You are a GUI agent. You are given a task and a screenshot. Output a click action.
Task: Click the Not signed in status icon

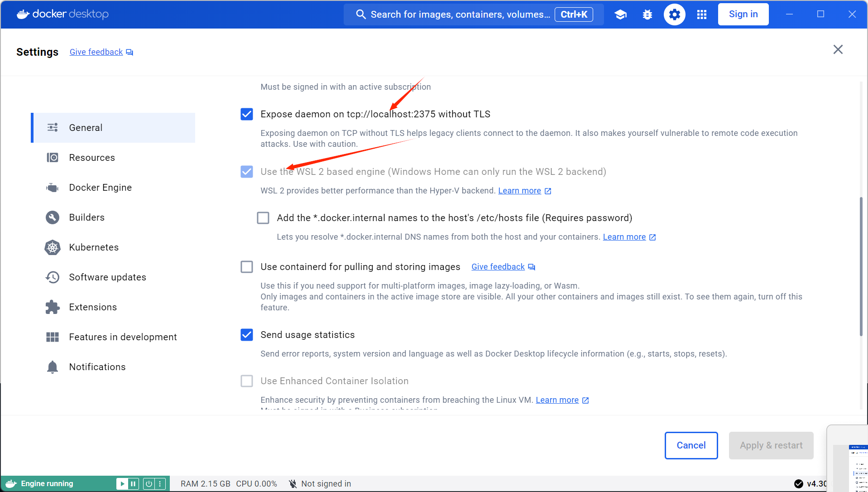point(293,484)
